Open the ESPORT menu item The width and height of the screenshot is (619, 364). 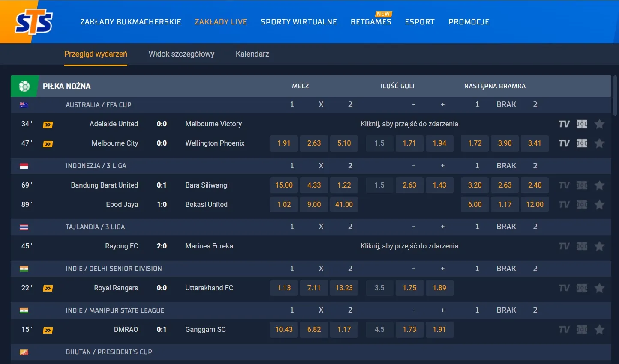point(420,21)
